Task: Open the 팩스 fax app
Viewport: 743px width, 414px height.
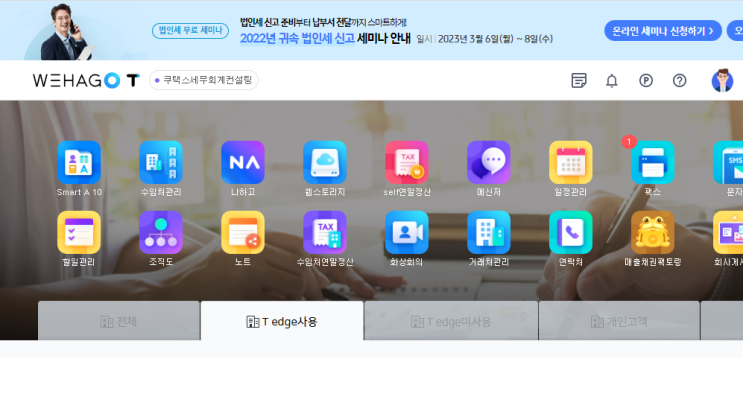Action: tap(652, 162)
